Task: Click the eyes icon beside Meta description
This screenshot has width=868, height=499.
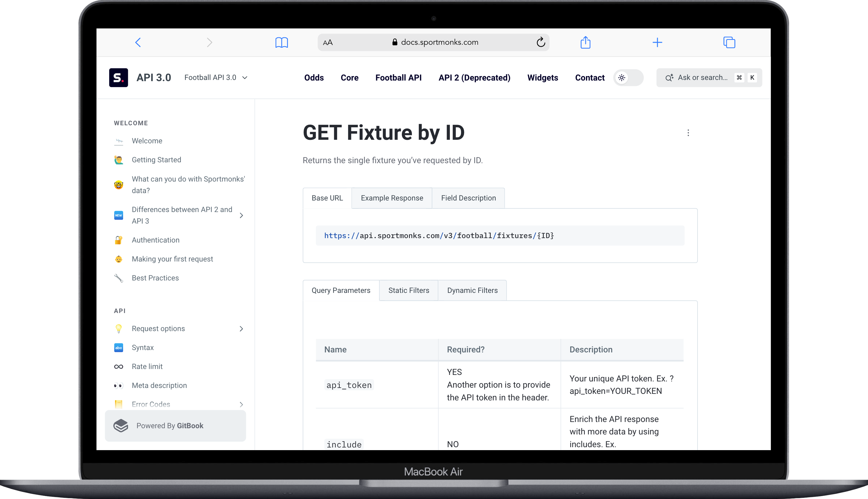Action: (x=118, y=386)
